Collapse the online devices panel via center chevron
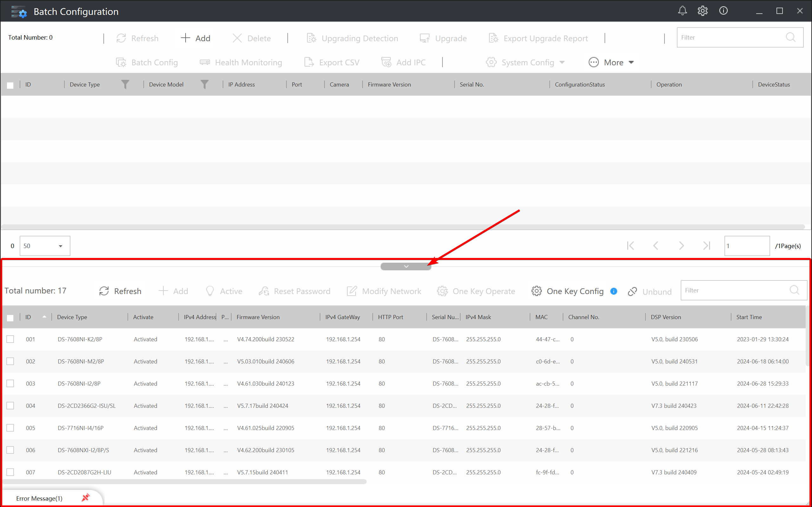Viewport: 812px width, 507px height. [406, 266]
